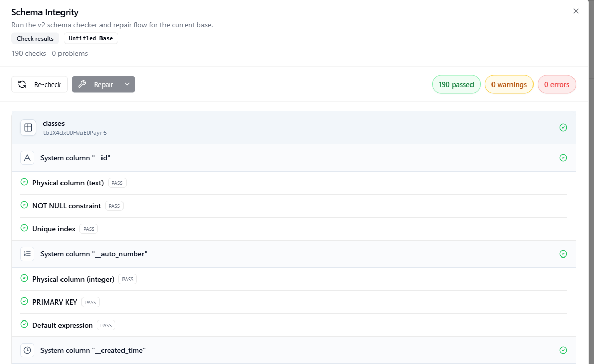The height and width of the screenshot is (364, 594).
Task: Click the green check icon on classes row
Action: (x=563, y=127)
